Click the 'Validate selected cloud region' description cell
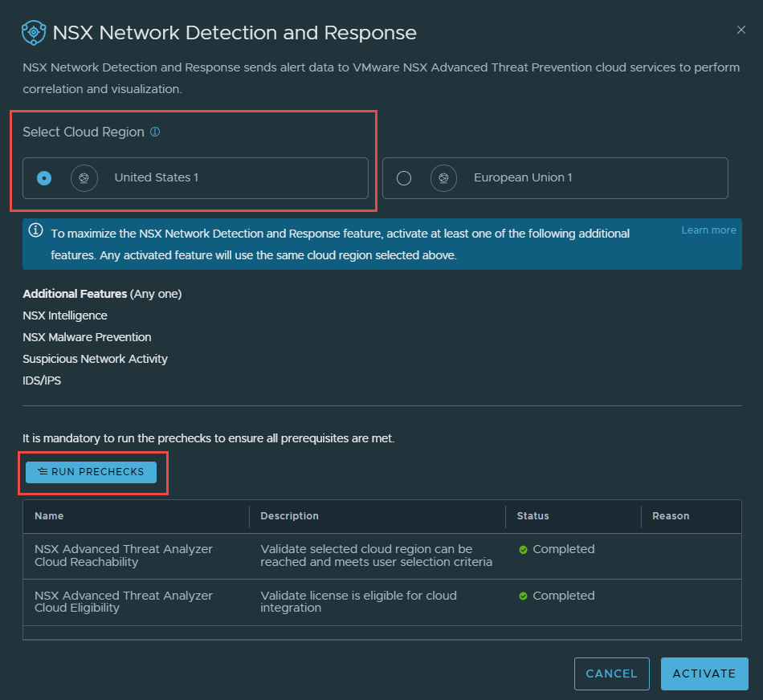The width and height of the screenshot is (763, 700). coord(376,556)
